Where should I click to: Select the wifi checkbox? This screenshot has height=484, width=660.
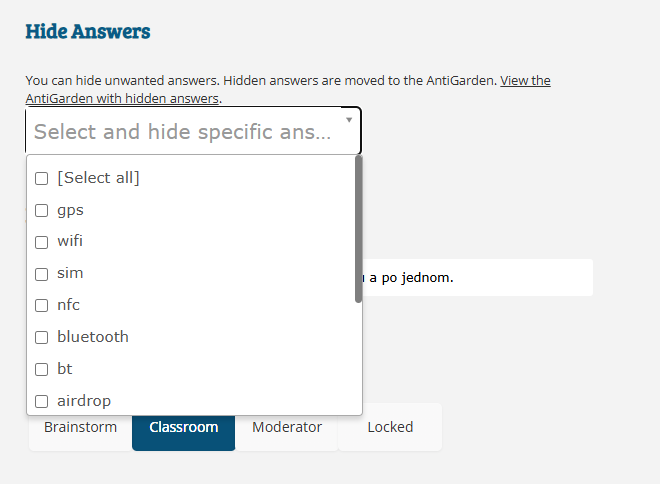(x=42, y=242)
